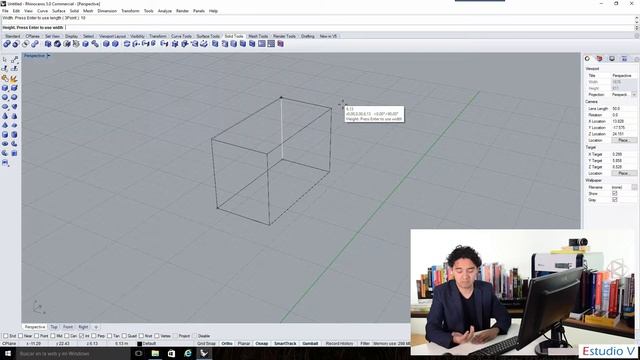640x360 pixels.
Task: Switch to the Surface Tools toolbar tab
Action: pos(208,36)
